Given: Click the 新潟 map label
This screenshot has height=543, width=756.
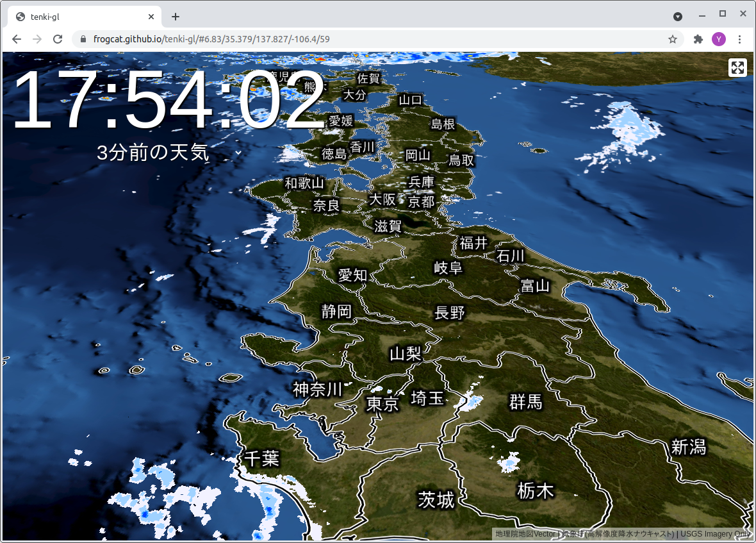Looking at the screenshot, I should [x=689, y=447].
